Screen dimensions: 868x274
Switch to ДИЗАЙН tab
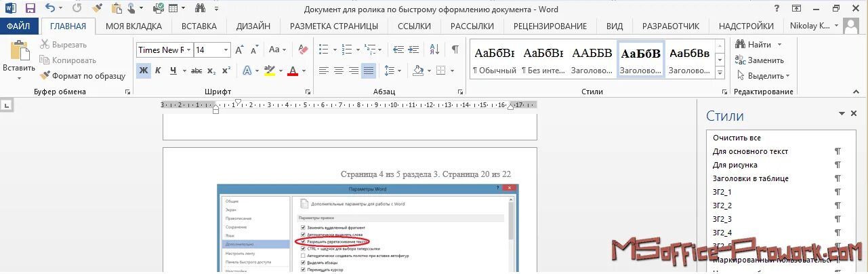click(253, 26)
